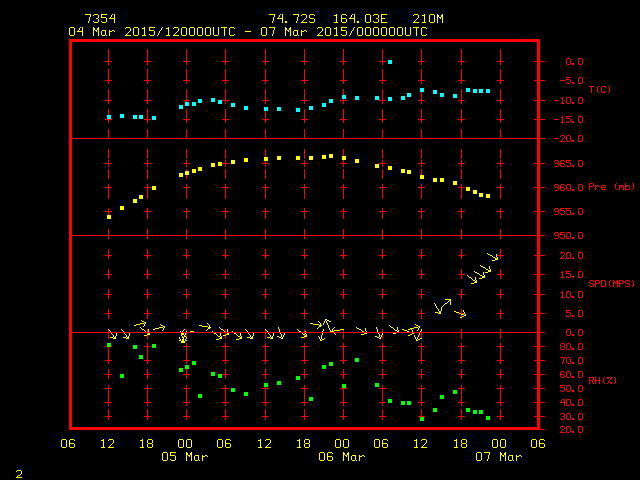
Task: Click the 06 Mar date label
Action: pyautogui.click(x=341, y=457)
